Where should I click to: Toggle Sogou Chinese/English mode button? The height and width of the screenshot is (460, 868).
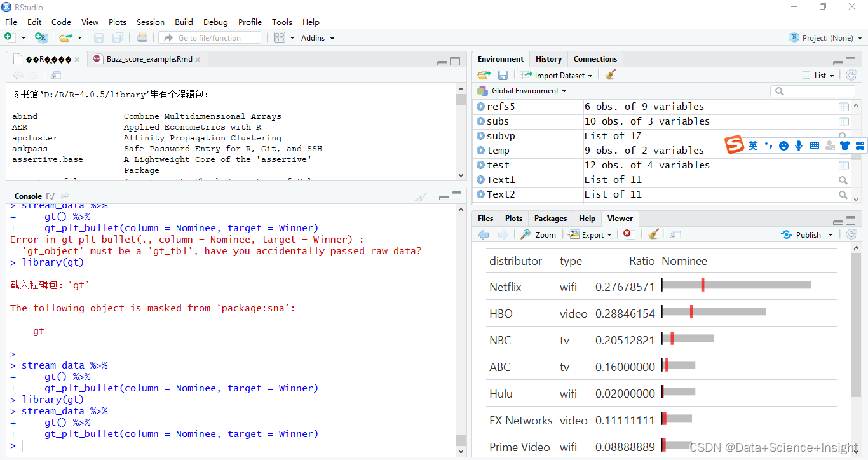coord(753,145)
